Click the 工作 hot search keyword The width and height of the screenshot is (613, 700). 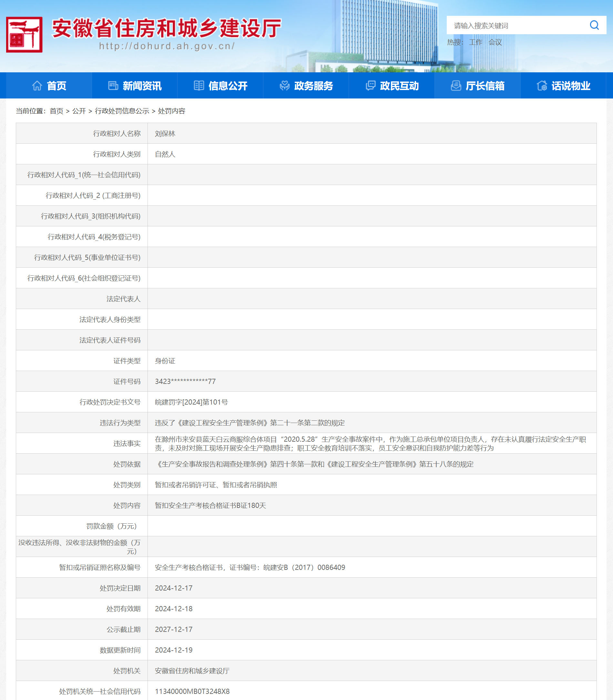click(x=475, y=42)
